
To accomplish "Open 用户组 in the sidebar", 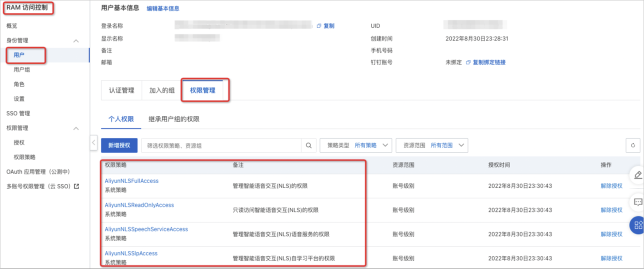I will point(22,70).
